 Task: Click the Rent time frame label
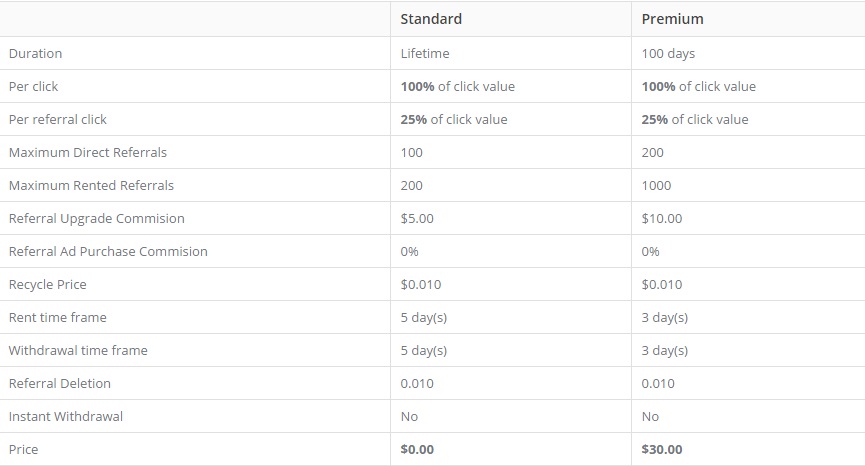coord(57,318)
